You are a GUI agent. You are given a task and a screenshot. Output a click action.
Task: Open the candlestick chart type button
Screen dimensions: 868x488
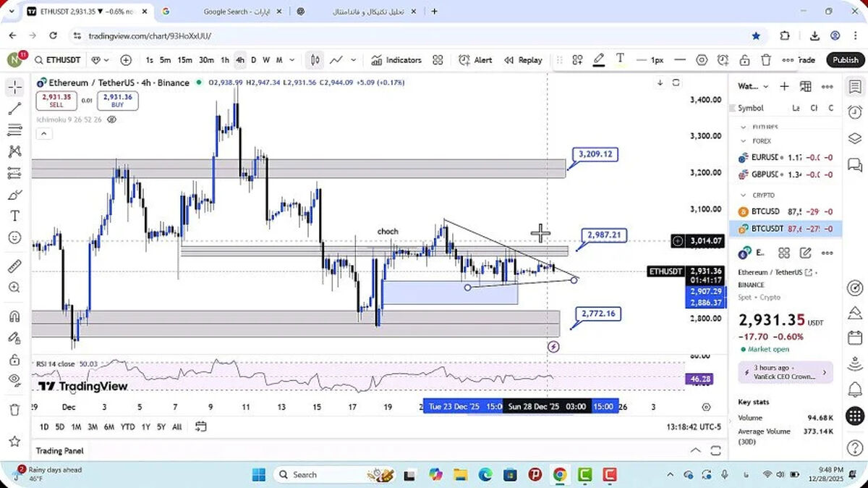tap(315, 60)
